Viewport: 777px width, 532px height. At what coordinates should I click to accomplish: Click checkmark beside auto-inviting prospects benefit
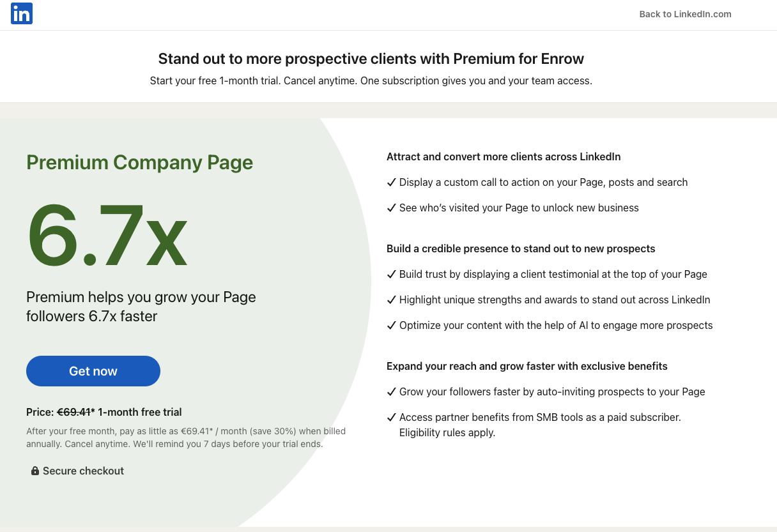[x=392, y=391]
